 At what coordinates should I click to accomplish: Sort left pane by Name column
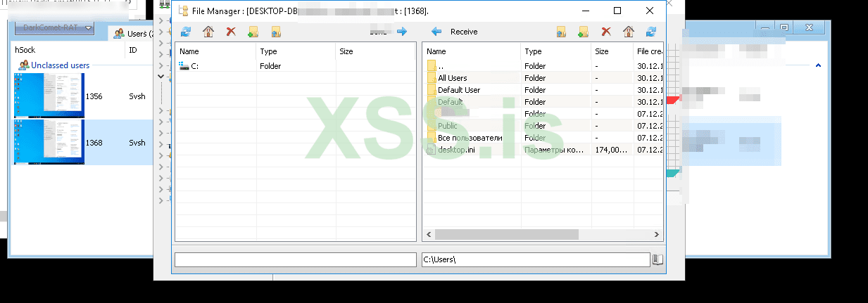coord(215,51)
